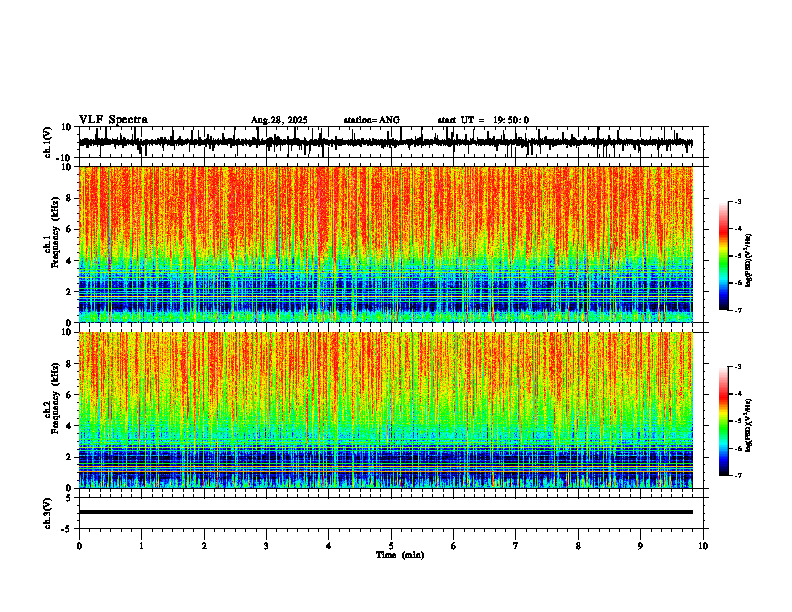
Task: Click time-axis tick label "2"
Action: (204, 546)
